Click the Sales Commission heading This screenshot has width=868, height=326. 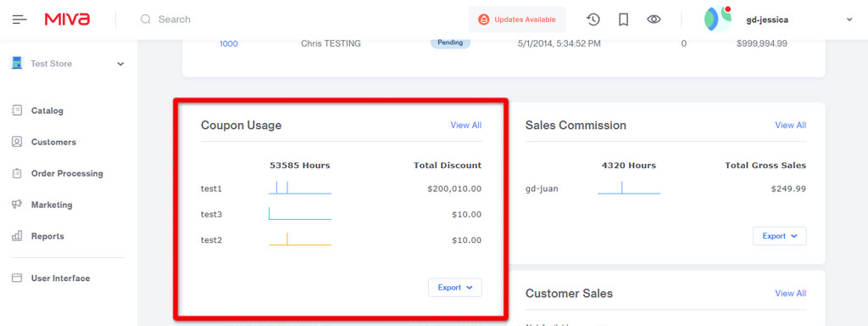tap(576, 126)
